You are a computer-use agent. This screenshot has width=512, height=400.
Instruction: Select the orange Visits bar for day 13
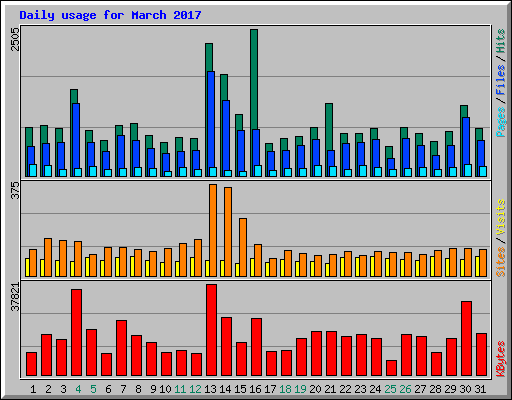(213, 230)
